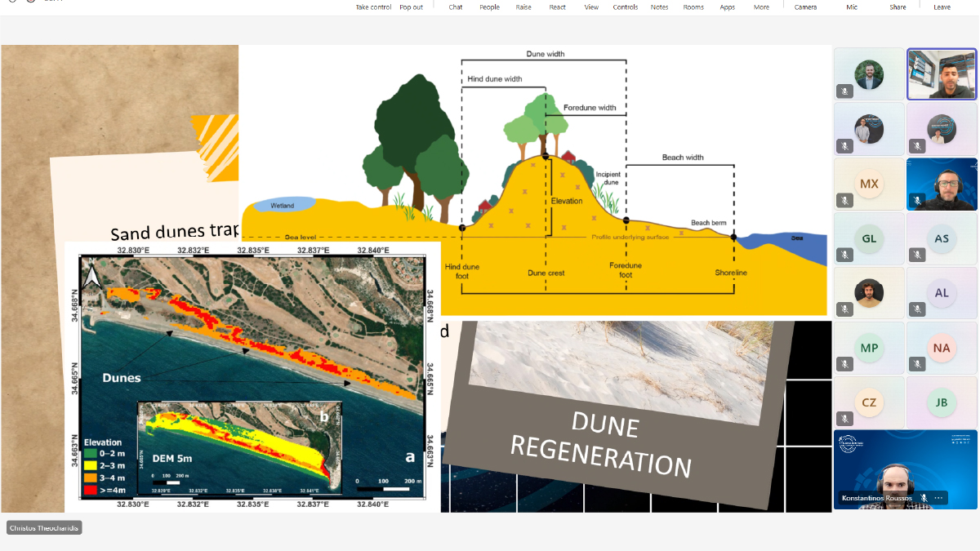Screen dimensions: 980x551
Task: Open breakout Rooms
Action: 693,7
